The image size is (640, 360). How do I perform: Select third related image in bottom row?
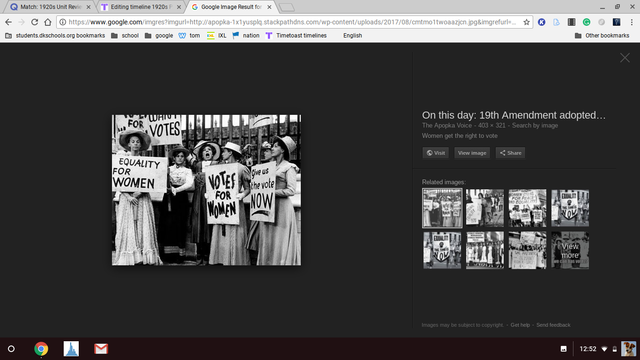[x=527, y=250]
